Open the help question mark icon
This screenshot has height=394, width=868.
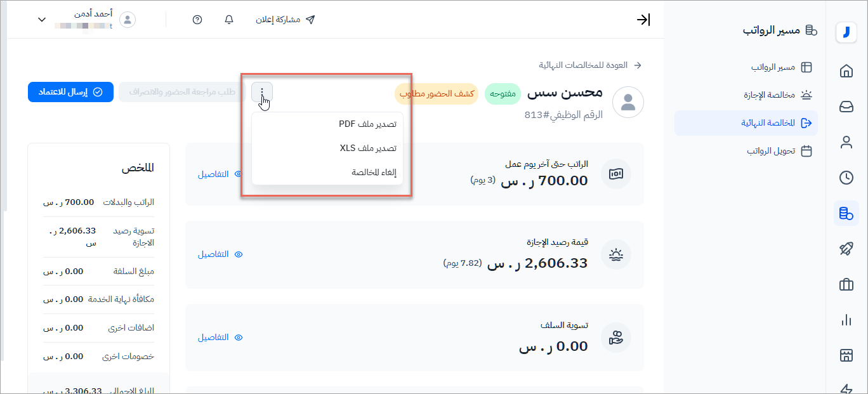197,20
